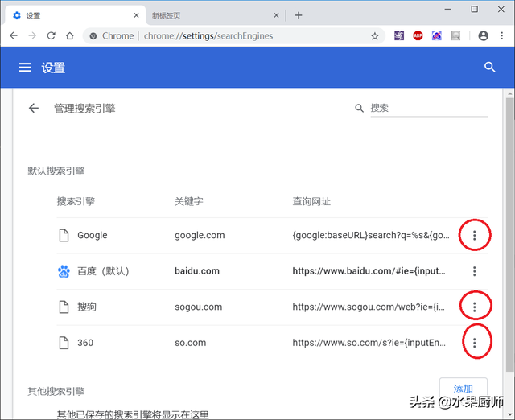Click the 添加 button
Viewport: 515px width, 420px height.
pyautogui.click(x=463, y=389)
